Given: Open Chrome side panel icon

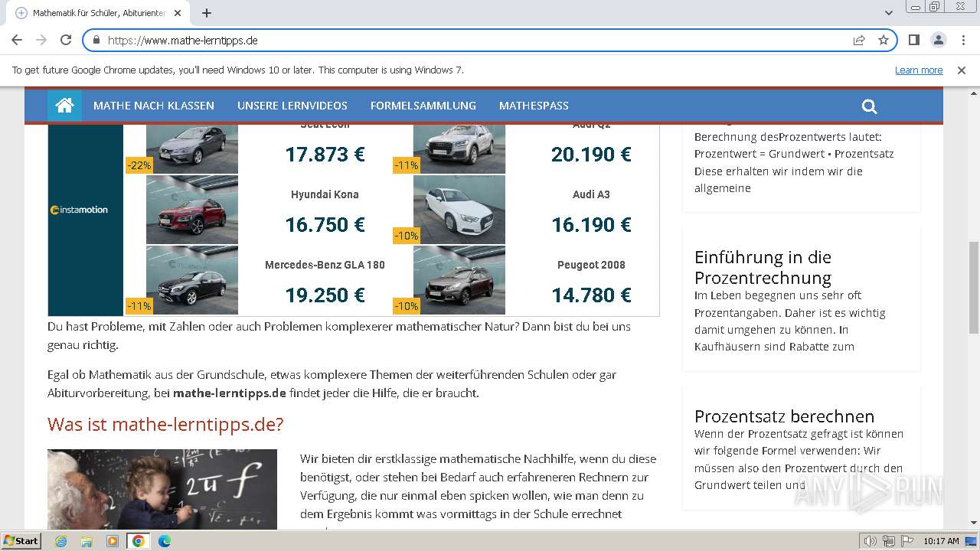Looking at the screenshot, I should [x=913, y=40].
